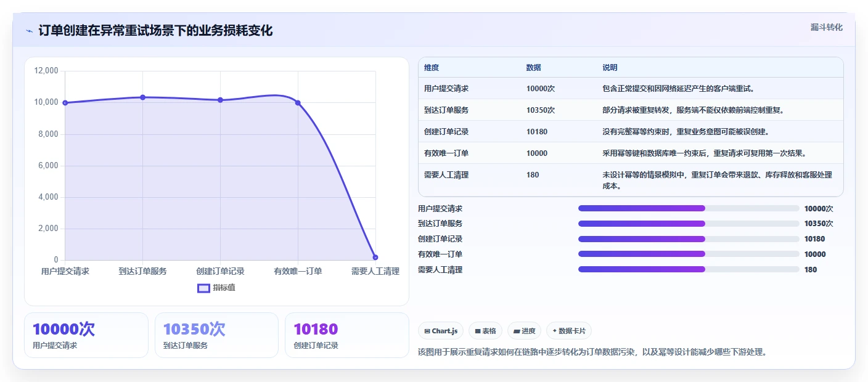Click the 数据卡片 chip
The width and height of the screenshot is (868, 382).
tap(569, 331)
